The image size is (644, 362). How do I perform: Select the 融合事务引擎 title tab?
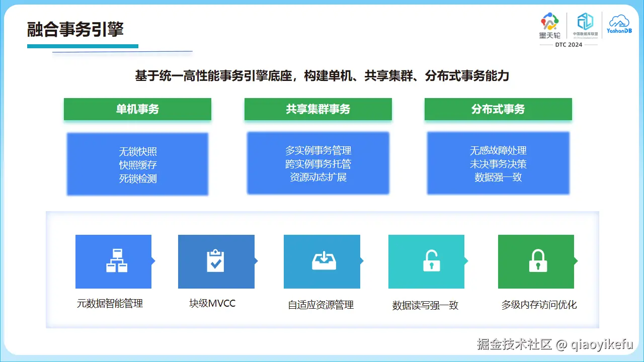click(76, 29)
